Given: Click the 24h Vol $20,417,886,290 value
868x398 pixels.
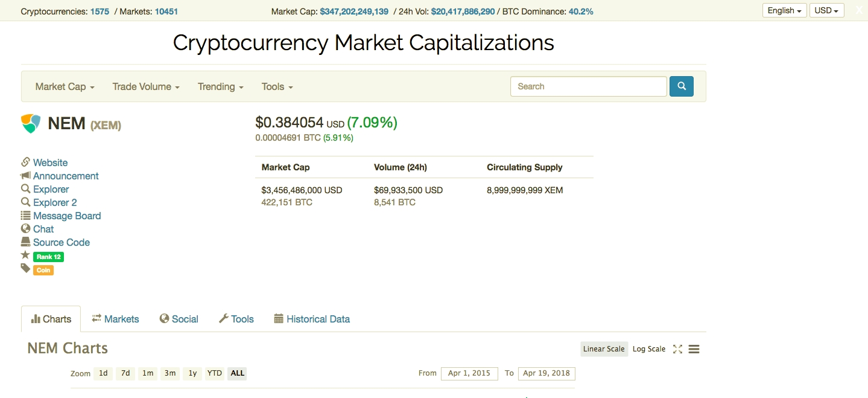Looking at the screenshot, I should (x=463, y=11).
